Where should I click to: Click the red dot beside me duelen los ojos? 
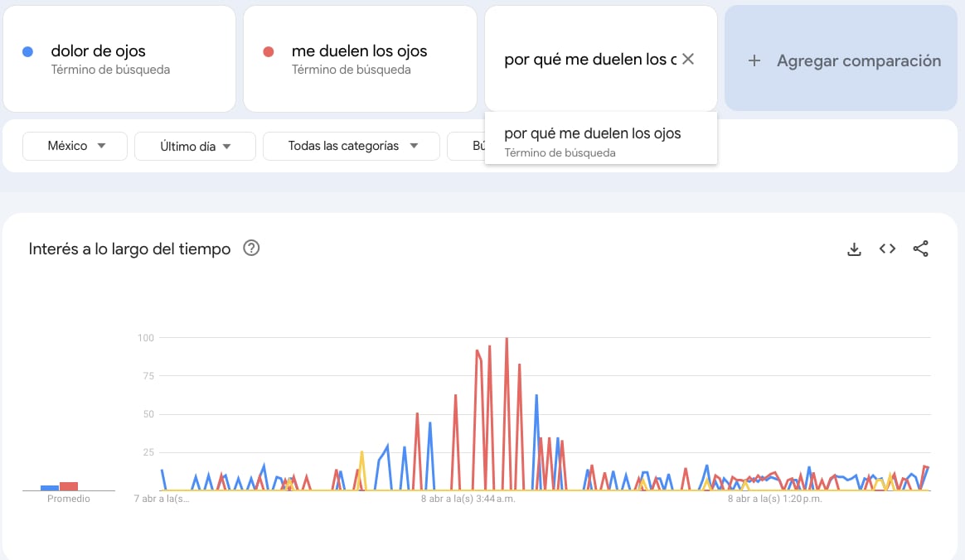click(267, 51)
